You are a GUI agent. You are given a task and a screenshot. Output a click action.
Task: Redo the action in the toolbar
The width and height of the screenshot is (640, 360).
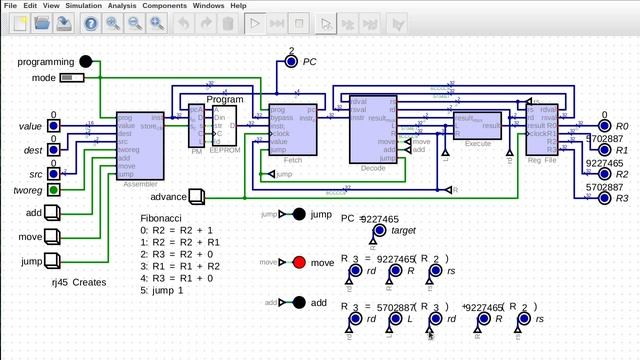pos(206,23)
